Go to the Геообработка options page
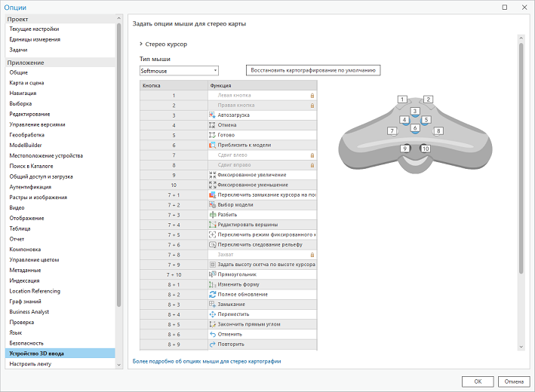 pos(27,134)
